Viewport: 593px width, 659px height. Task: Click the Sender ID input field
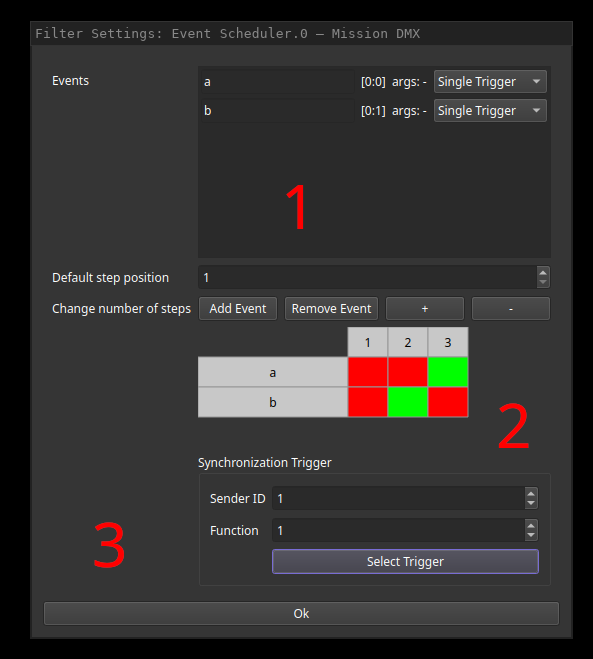[398, 498]
